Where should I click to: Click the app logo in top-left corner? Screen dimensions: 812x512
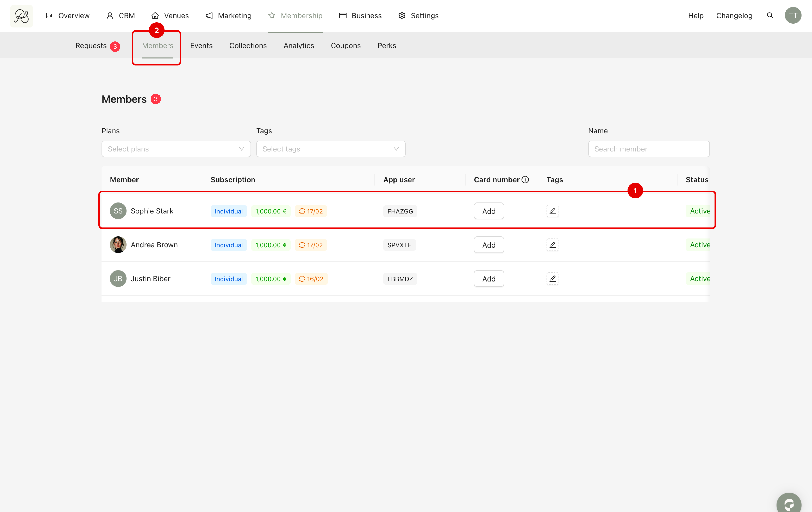click(21, 16)
